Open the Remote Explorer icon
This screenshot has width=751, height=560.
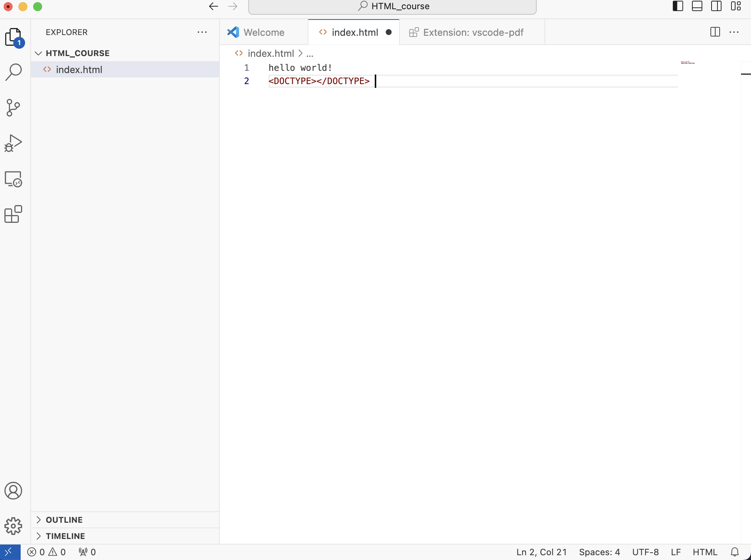[14, 179]
